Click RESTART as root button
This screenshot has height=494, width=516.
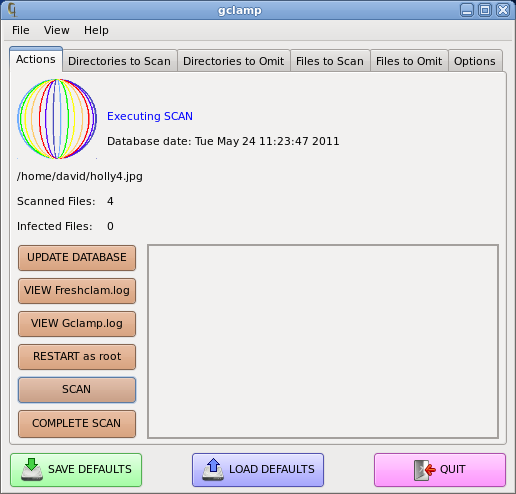77,357
